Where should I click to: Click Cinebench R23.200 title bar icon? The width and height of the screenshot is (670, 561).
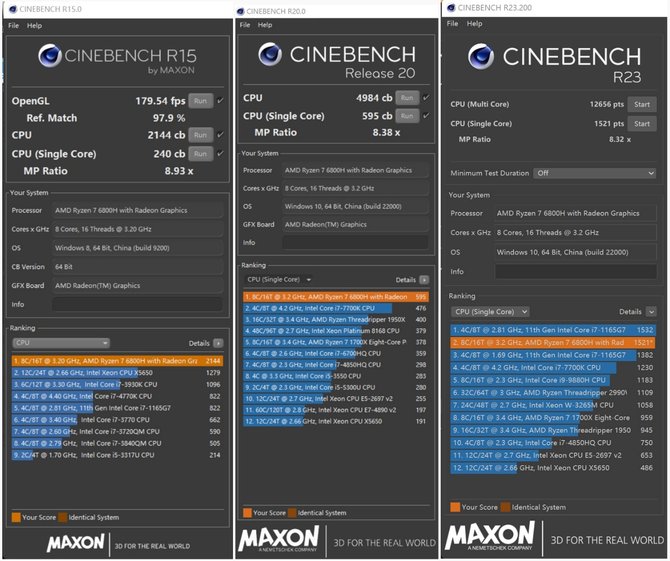451,8
